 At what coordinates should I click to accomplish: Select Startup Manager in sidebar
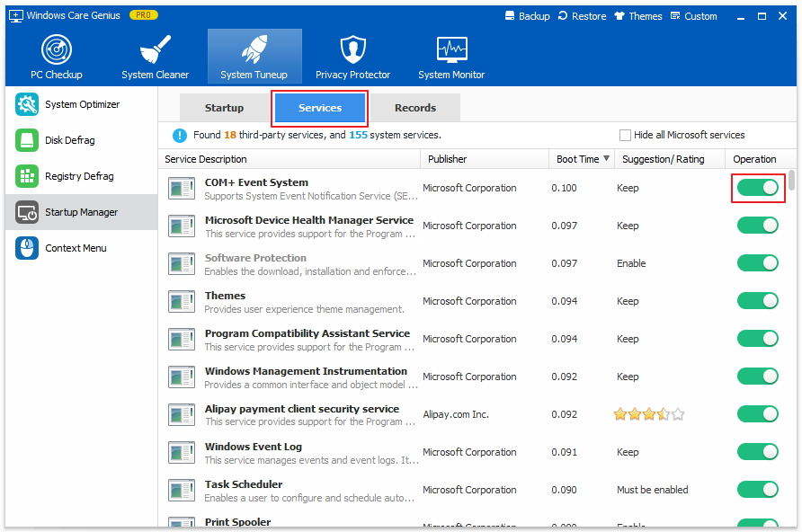pyautogui.click(x=82, y=212)
